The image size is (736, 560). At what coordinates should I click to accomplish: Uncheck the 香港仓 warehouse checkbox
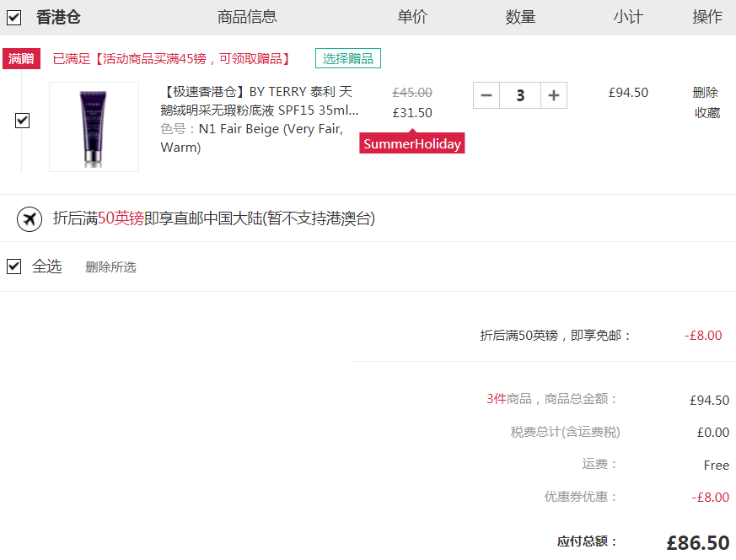point(13,18)
